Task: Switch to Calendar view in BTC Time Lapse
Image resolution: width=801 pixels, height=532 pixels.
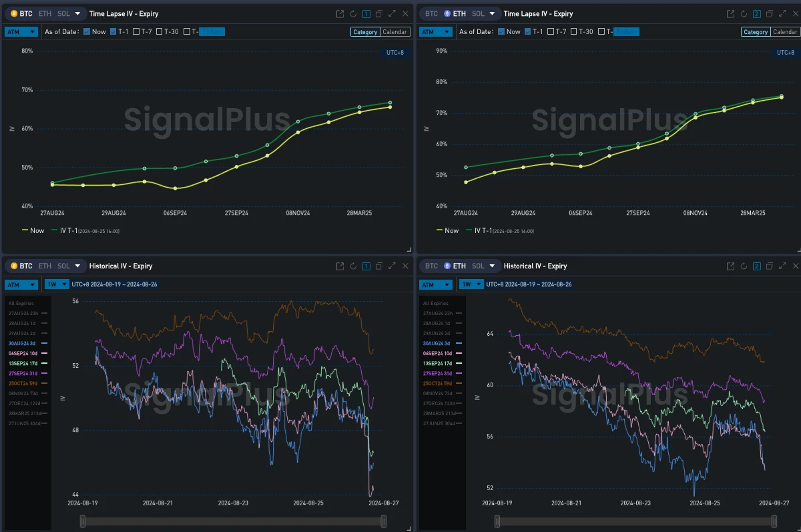Action: pos(394,32)
